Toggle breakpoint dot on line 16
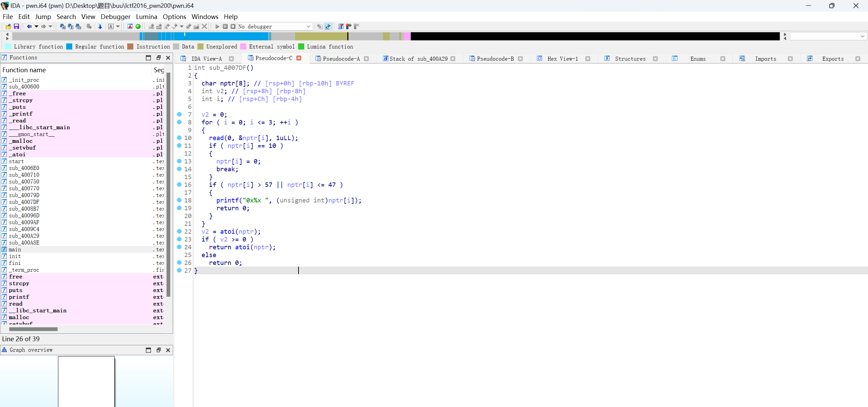This screenshot has height=407, width=868. 179,185
